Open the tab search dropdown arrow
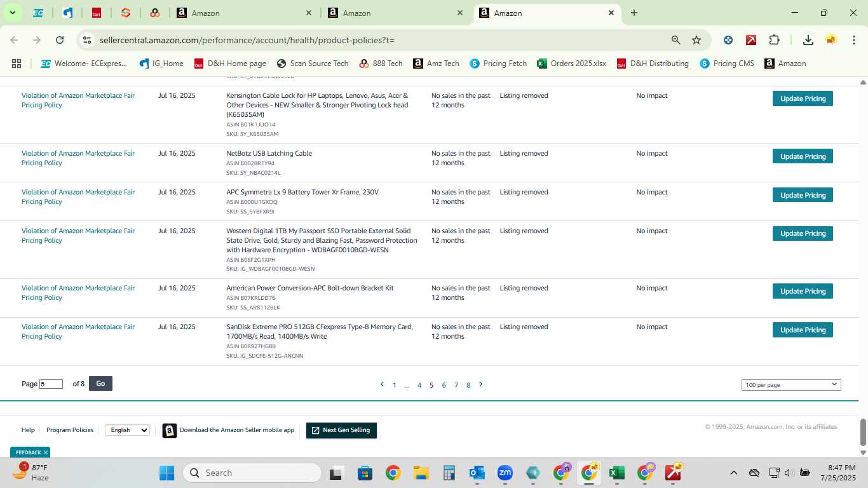Viewport: 868px width, 488px height. (x=12, y=13)
